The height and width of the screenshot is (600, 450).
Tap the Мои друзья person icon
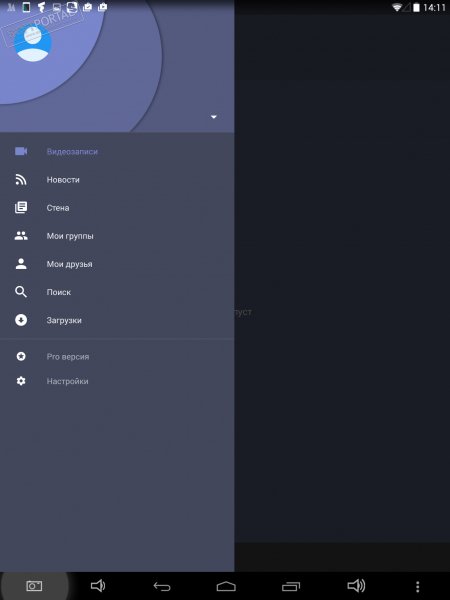tap(21, 264)
